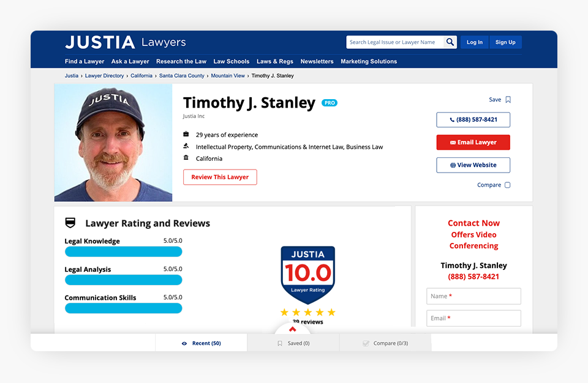
Task: Click the PRO badge next to name
Action: click(330, 103)
